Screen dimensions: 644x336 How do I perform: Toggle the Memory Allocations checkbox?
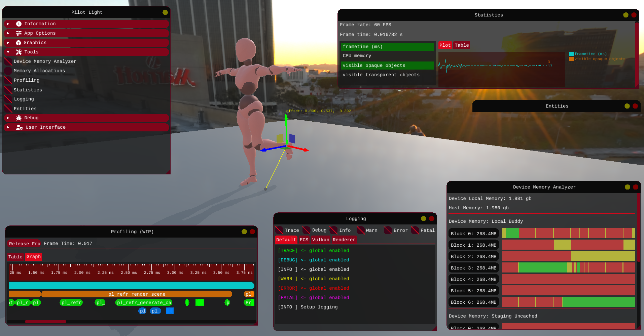(8, 71)
